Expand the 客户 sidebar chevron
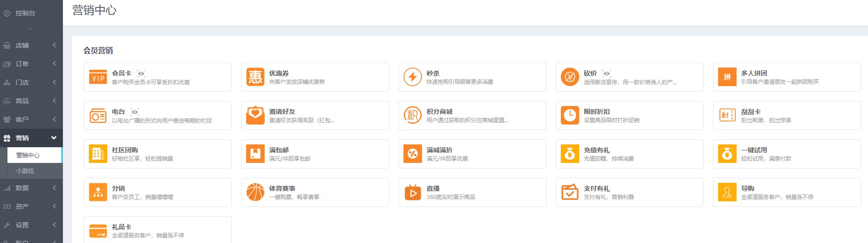868x243 pixels. point(55,119)
